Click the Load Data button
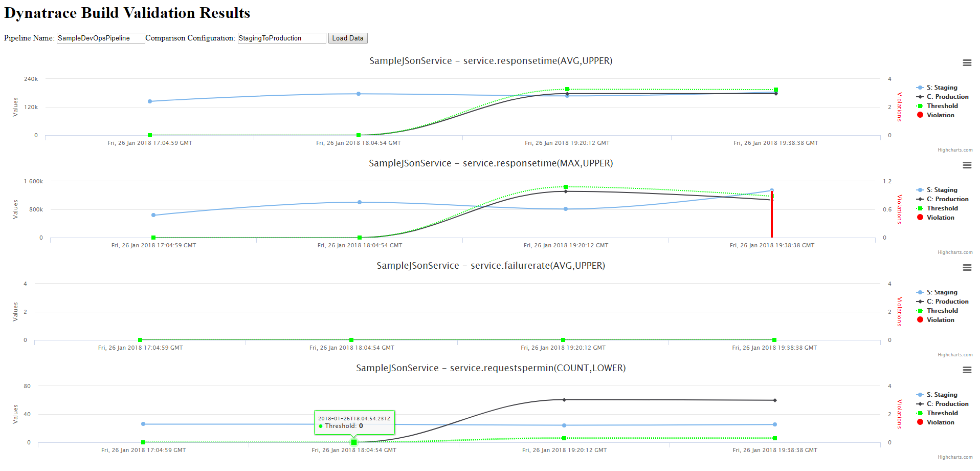Image resolution: width=980 pixels, height=471 pixels. 348,38
